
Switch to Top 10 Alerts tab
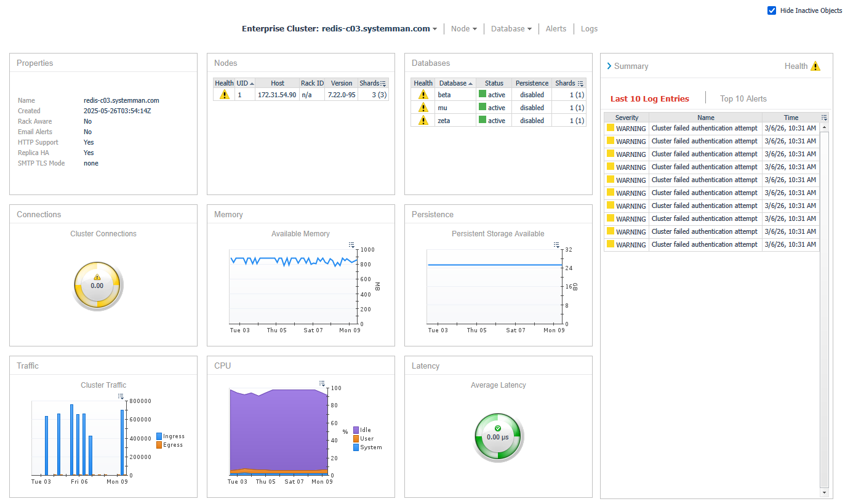coord(743,98)
